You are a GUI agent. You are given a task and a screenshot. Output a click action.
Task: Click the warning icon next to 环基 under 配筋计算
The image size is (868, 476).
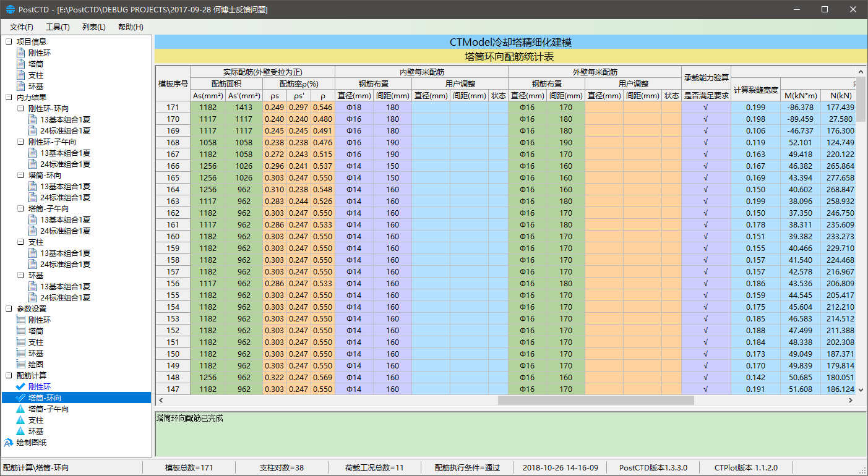coord(21,431)
